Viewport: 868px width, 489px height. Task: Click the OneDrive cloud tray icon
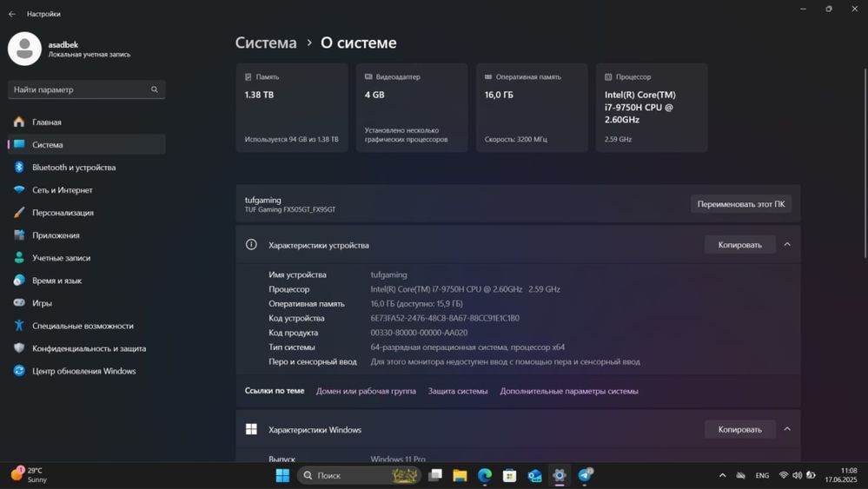(740, 475)
